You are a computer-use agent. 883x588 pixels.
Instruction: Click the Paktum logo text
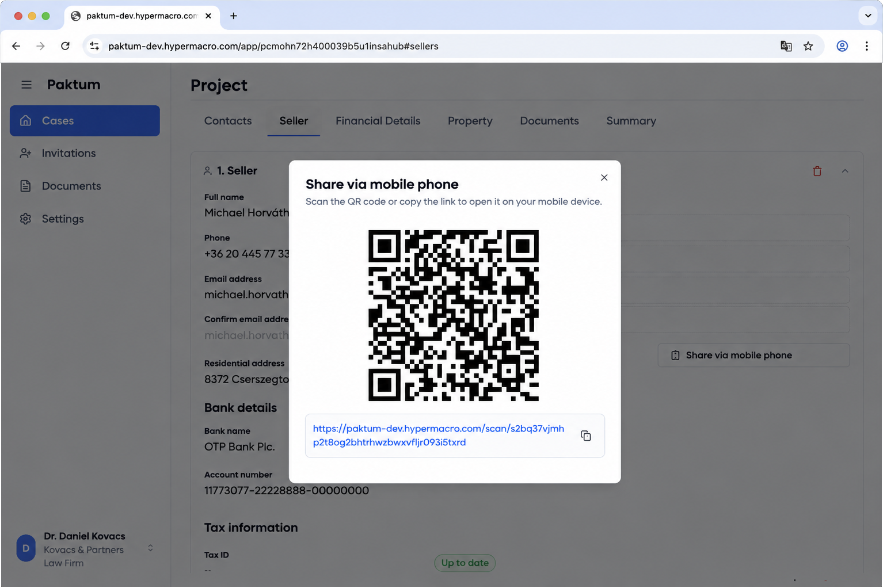point(74,85)
